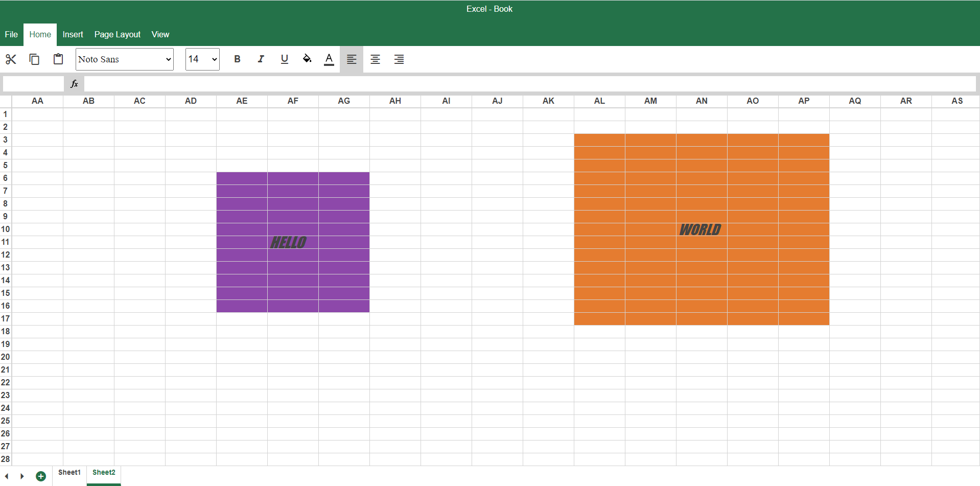Select the Cut tool
Viewport: 980px width, 486px height.
(11, 59)
